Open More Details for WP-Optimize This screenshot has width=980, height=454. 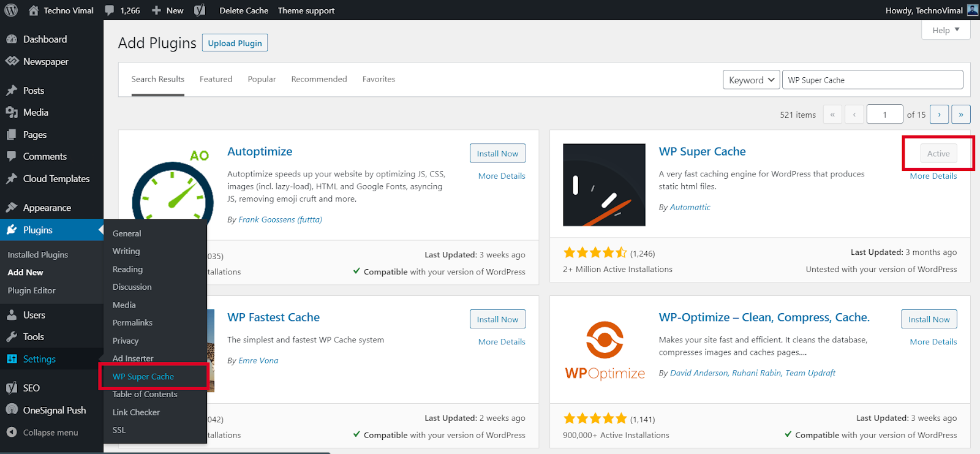click(933, 342)
